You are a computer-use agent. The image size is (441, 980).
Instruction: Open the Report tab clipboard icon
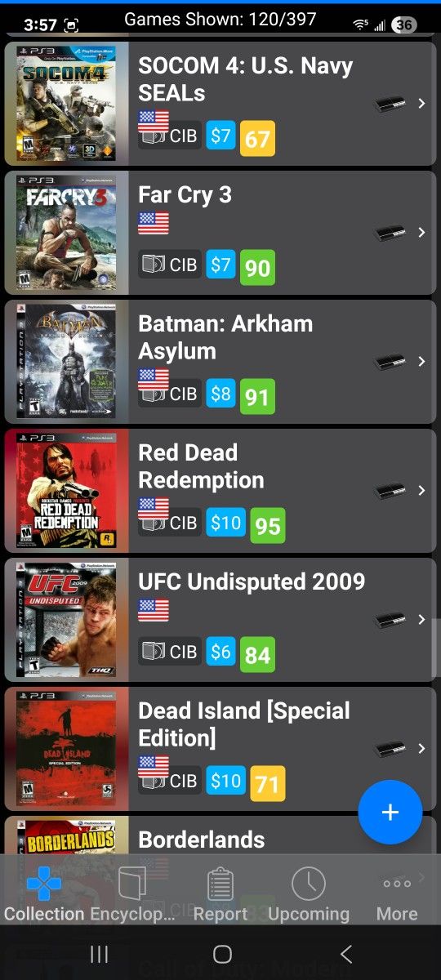click(x=220, y=884)
